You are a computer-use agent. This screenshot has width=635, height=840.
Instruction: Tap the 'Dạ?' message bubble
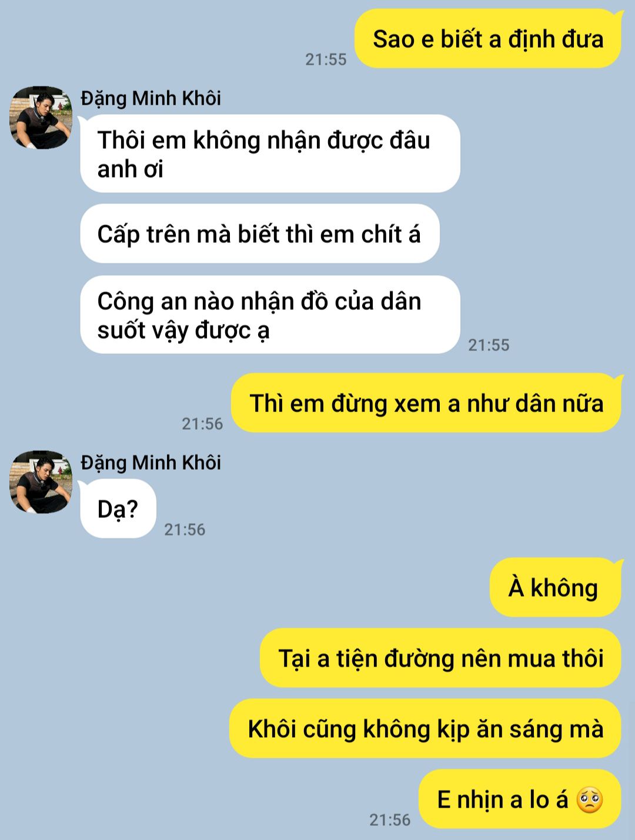[x=118, y=508]
